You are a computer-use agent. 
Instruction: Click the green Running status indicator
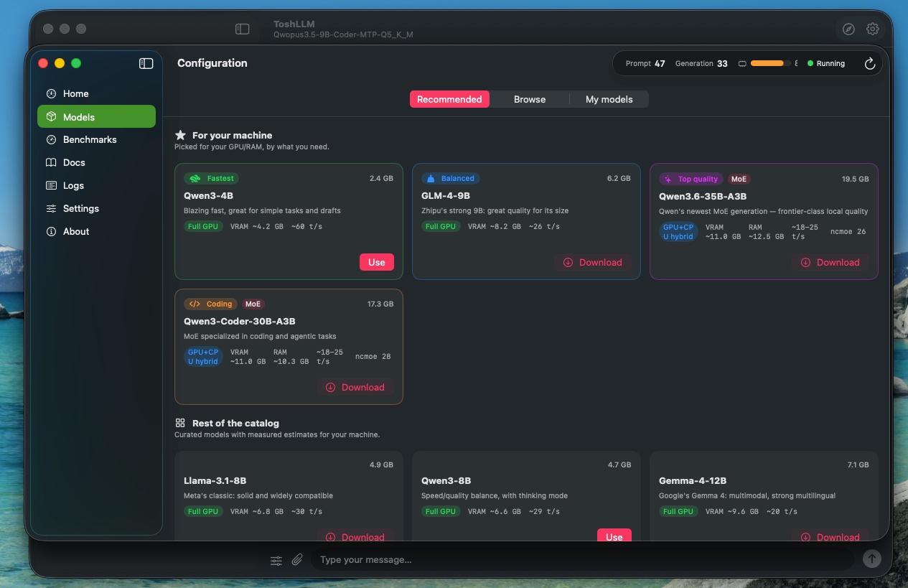click(826, 63)
